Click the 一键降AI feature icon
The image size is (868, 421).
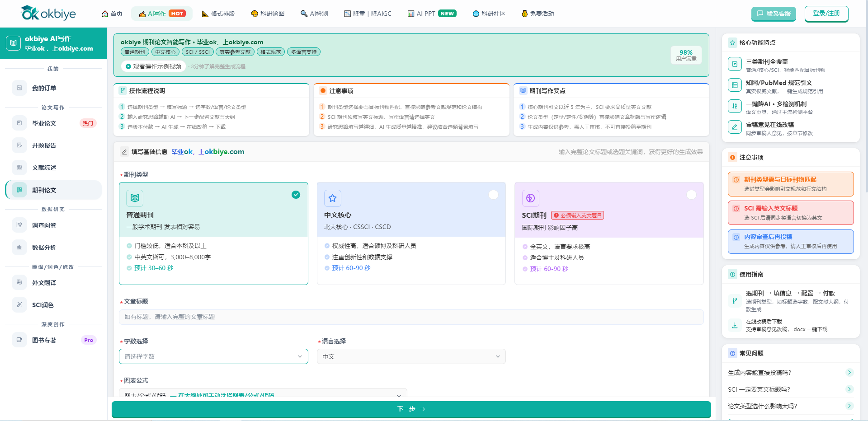tap(735, 106)
